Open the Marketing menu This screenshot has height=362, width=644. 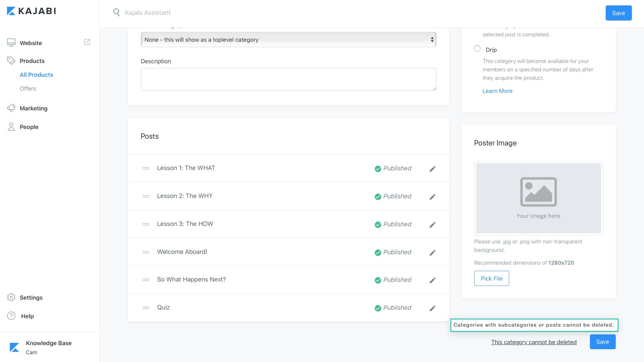(x=33, y=108)
